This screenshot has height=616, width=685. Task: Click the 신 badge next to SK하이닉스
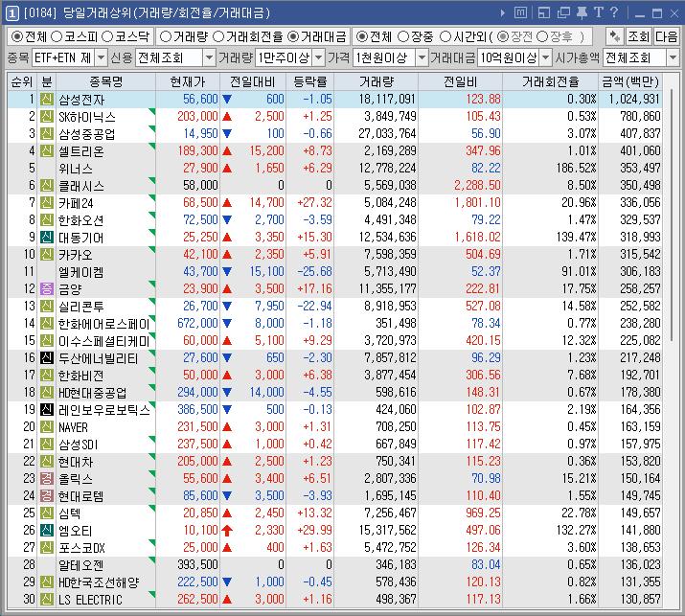coord(47,116)
